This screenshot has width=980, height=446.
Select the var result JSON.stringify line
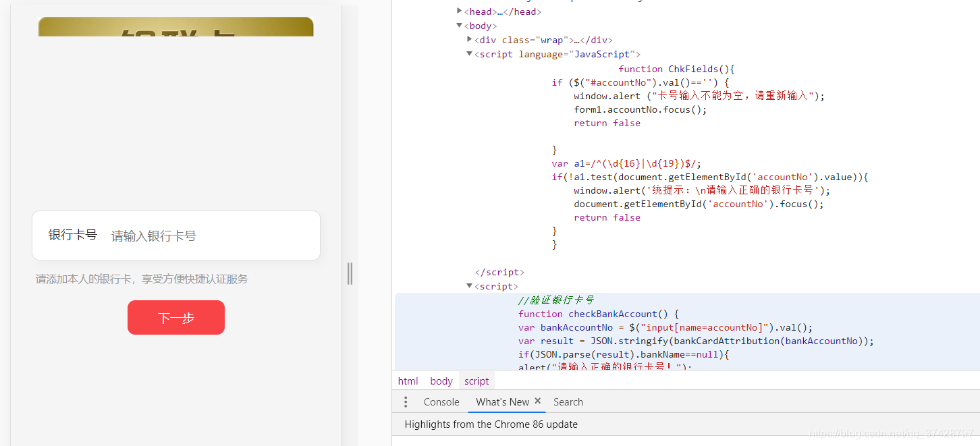tap(696, 341)
